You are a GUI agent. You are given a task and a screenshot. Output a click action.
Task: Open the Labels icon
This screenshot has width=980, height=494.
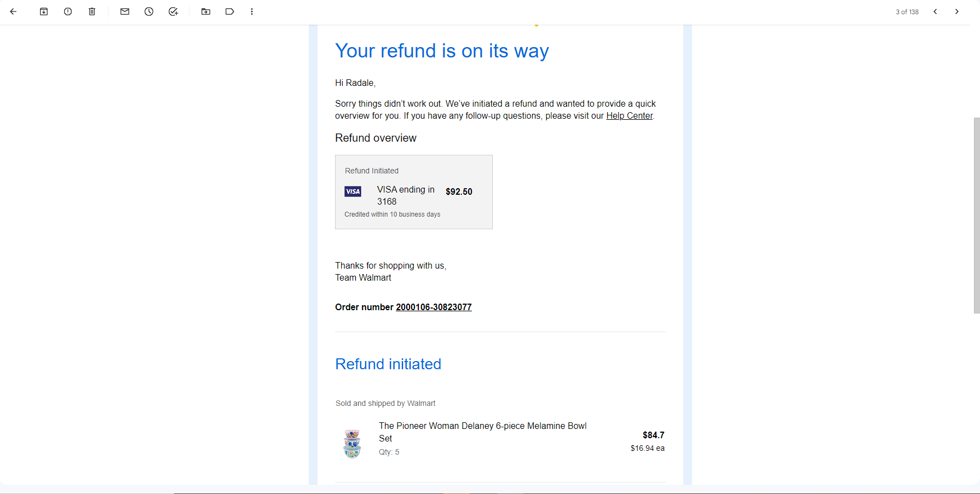(x=230, y=11)
